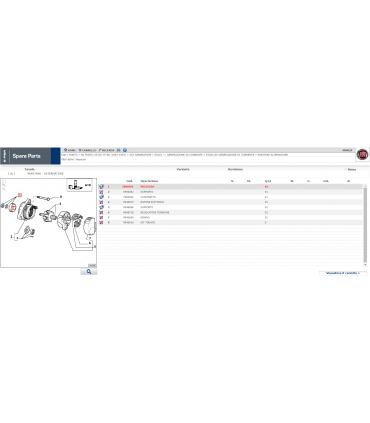The width and height of the screenshot is (370, 423).
Task: Click the red-boxed callout 1 above the pulley
Action: 20,195
